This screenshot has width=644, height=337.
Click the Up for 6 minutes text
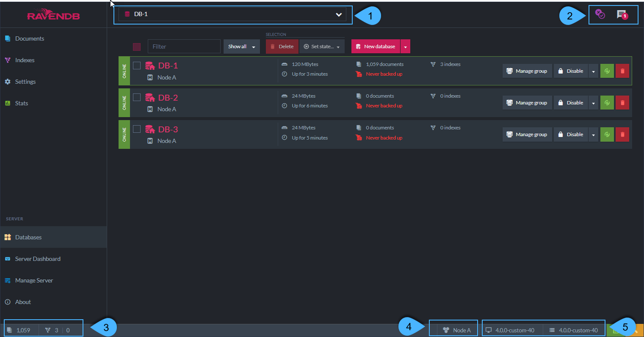[310, 106]
